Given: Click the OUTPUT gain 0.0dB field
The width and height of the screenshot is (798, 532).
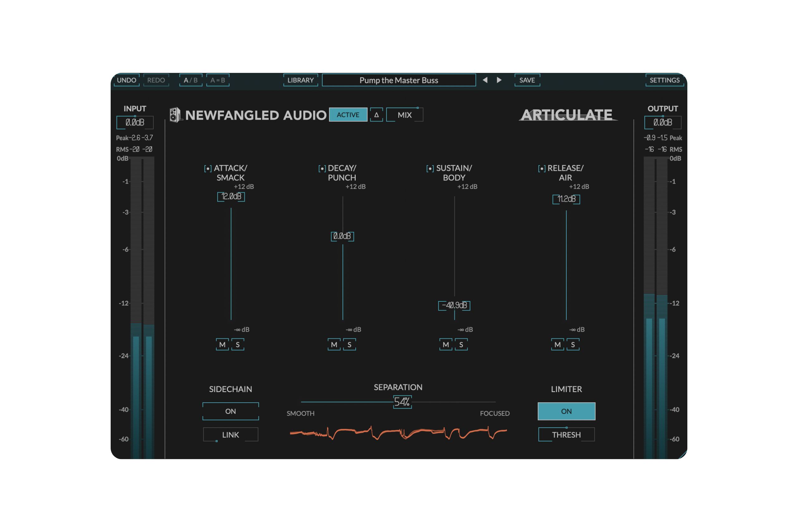Looking at the screenshot, I should coord(663,122).
